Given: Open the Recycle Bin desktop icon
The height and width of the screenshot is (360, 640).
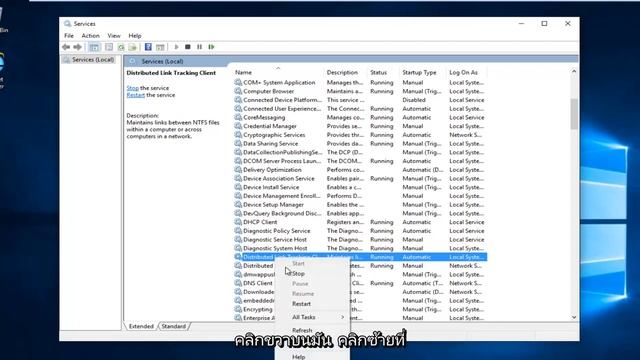Looking at the screenshot, I should pos(3,20).
